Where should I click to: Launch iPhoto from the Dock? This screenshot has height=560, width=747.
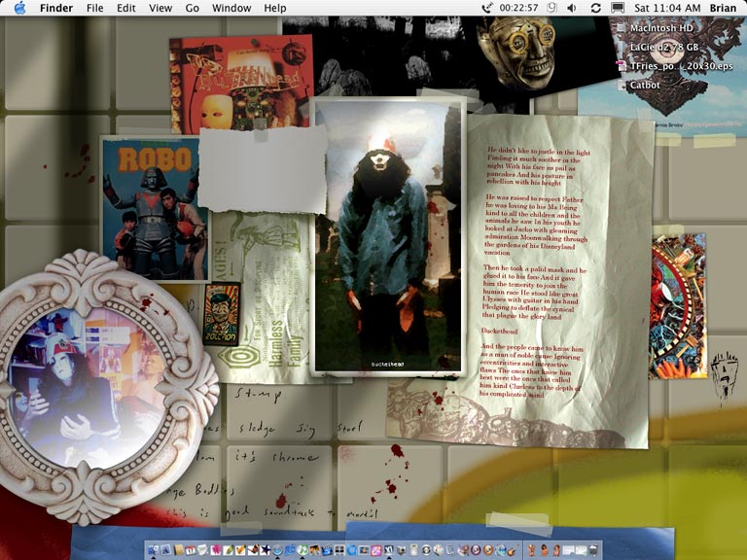coord(314,550)
